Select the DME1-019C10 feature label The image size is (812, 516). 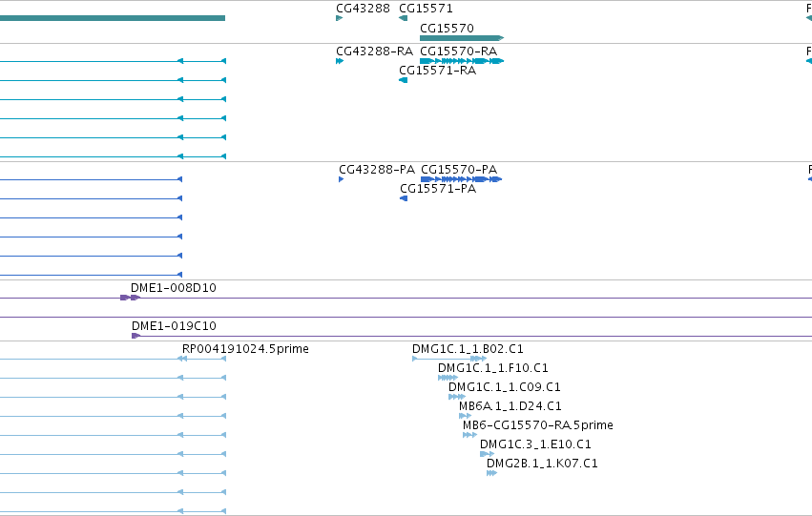pyautogui.click(x=174, y=326)
